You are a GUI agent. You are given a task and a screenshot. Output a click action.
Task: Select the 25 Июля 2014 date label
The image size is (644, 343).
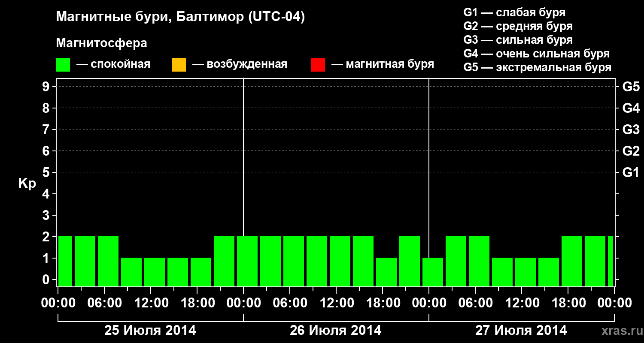pyautogui.click(x=150, y=331)
